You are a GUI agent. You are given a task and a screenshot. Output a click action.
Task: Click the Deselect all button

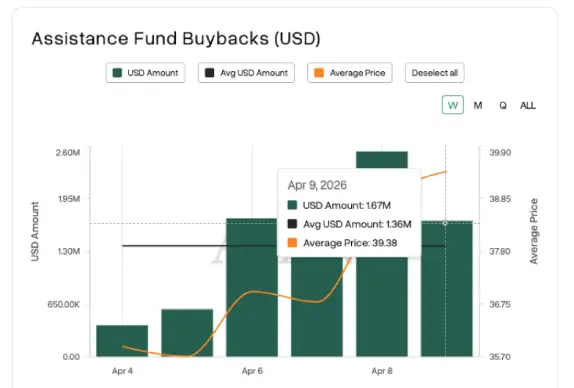(435, 73)
